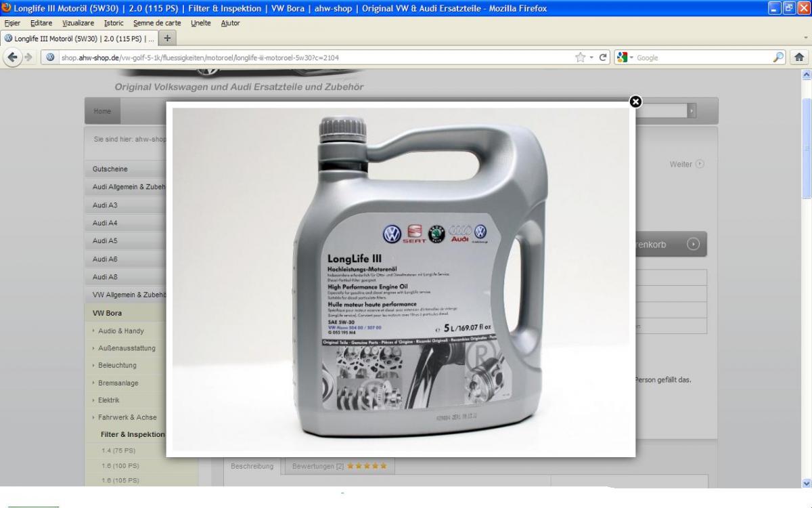Open the Istoric menu
Viewport: 812px width, 508px height.
click(114, 23)
